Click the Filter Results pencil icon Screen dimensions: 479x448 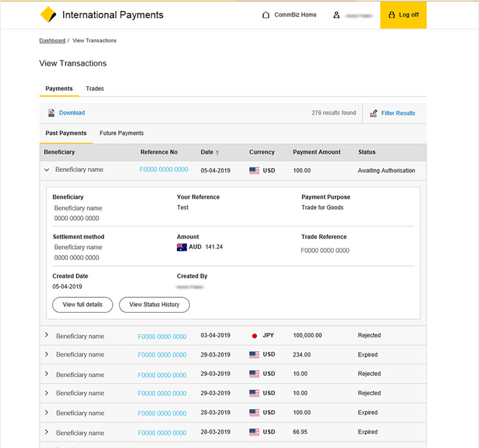pos(373,113)
